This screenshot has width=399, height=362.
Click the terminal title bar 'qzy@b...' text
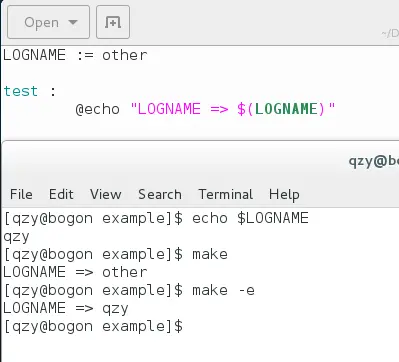tap(373, 161)
